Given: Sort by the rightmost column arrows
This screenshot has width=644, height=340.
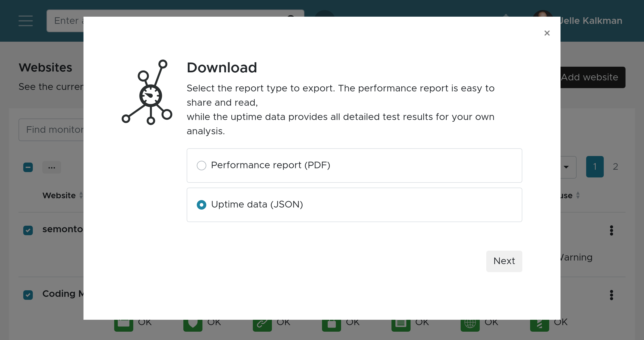Looking at the screenshot, I should [578, 195].
